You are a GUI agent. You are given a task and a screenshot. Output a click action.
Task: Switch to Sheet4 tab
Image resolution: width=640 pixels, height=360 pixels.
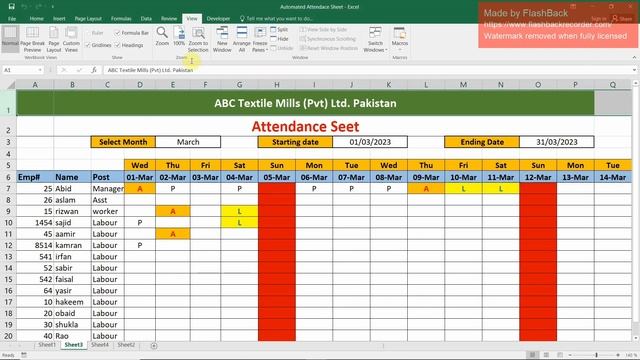(x=100, y=345)
